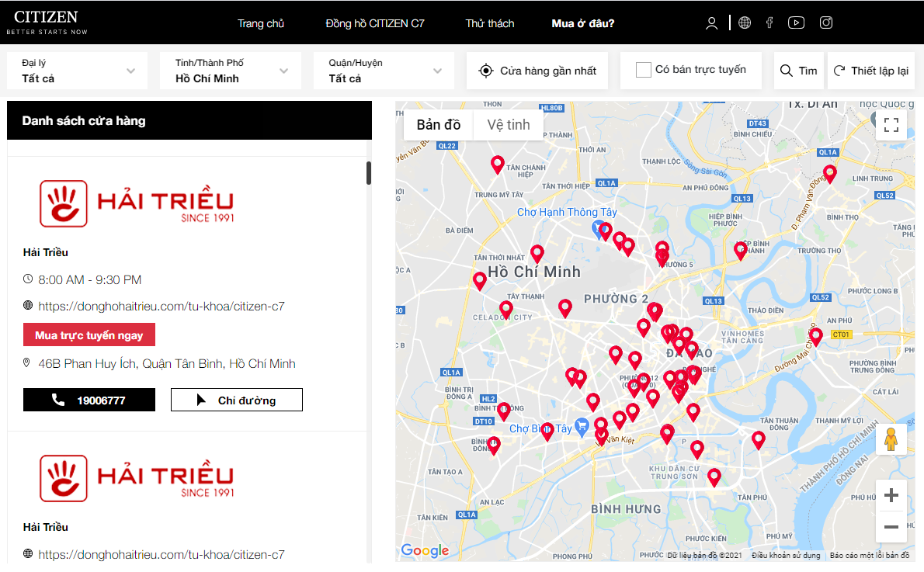Image resolution: width=924 pixels, height=572 pixels.
Task: Open the user account icon
Action: click(x=711, y=23)
